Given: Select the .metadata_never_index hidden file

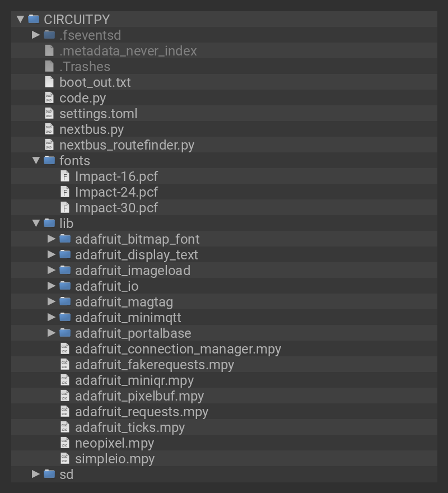Looking at the screenshot, I should click(128, 51).
